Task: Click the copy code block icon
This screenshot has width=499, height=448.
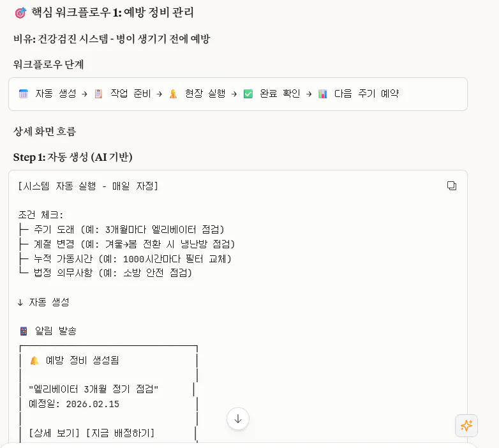Action: coord(452,186)
